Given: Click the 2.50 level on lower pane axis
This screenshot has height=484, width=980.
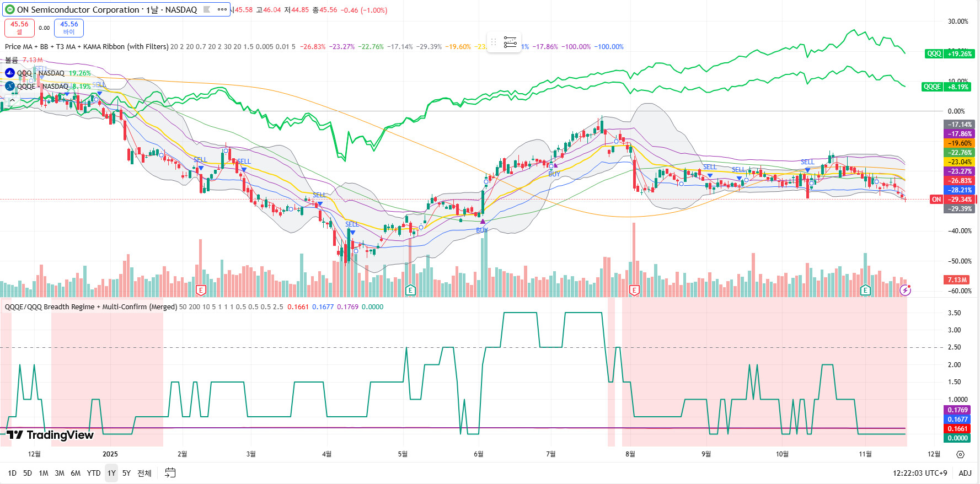Looking at the screenshot, I should click(954, 347).
